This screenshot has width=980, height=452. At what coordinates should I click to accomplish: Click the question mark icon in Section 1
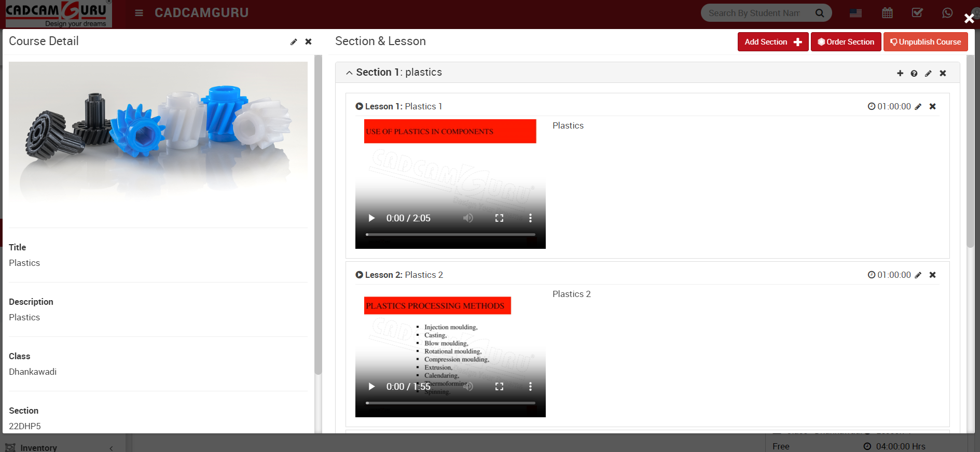[914, 74]
